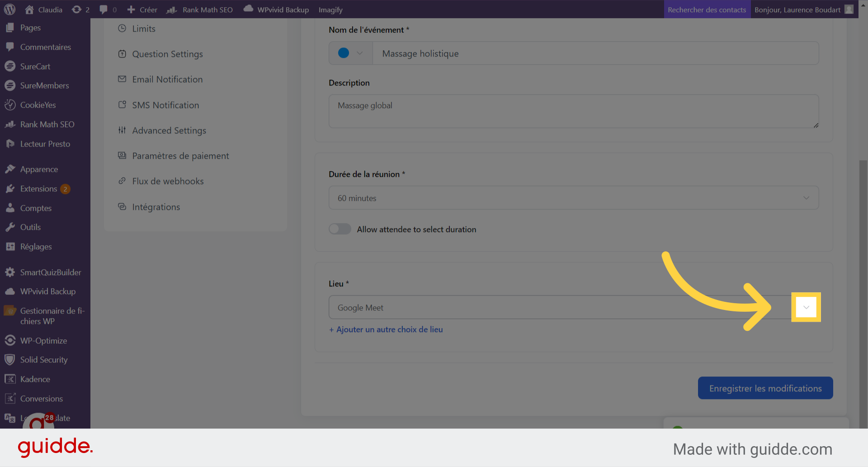Click the SureCart sidebar icon
This screenshot has width=868, height=467.
tap(10, 66)
